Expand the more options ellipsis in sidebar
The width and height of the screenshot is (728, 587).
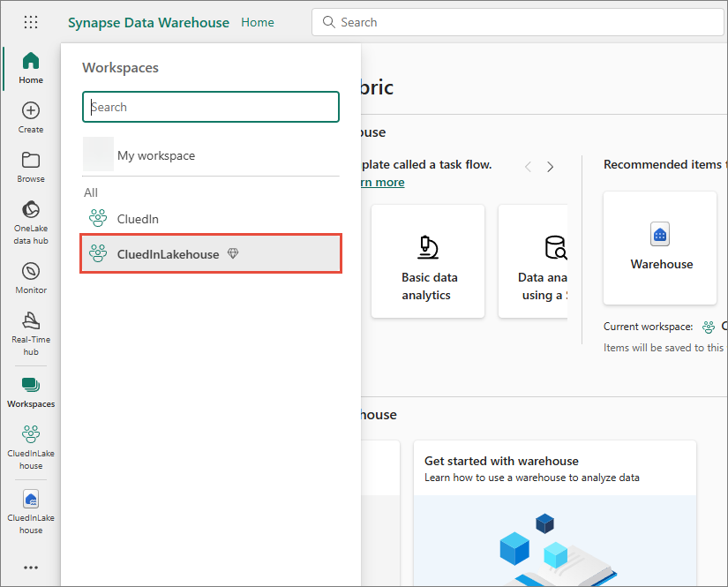coord(31,568)
